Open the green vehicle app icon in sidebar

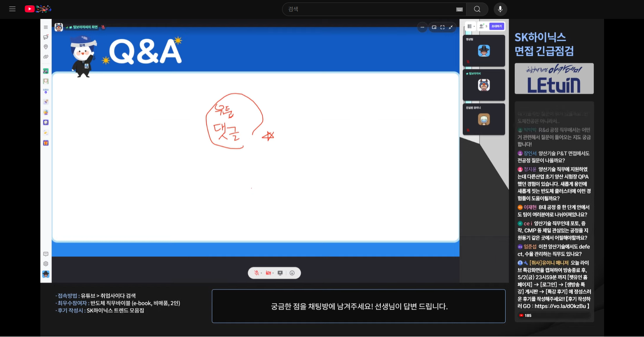(46, 71)
